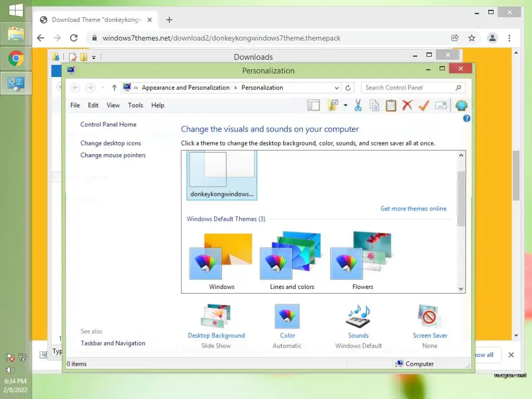Click the Copy icon in Personalization toolbar
This screenshot has height=399, width=532.
click(x=375, y=105)
